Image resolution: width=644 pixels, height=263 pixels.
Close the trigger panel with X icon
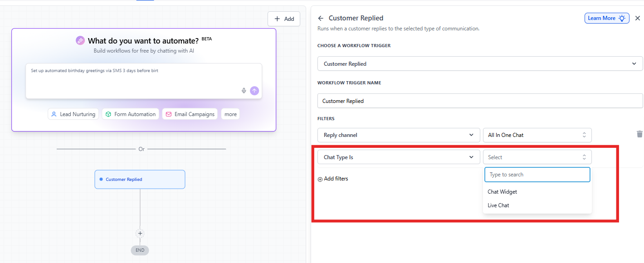pyautogui.click(x=637, y=18)
